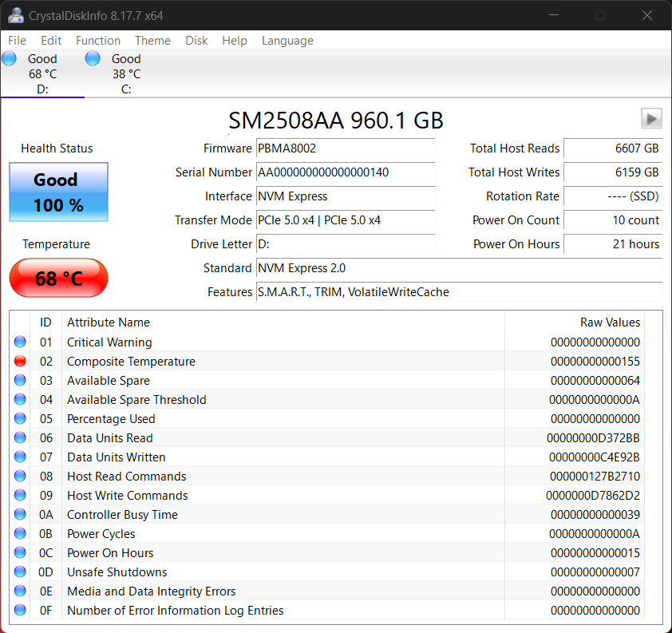This screenshot has height=633, width=672.
Task: Click the D: drive blue status orb
Action: [10, 58]
